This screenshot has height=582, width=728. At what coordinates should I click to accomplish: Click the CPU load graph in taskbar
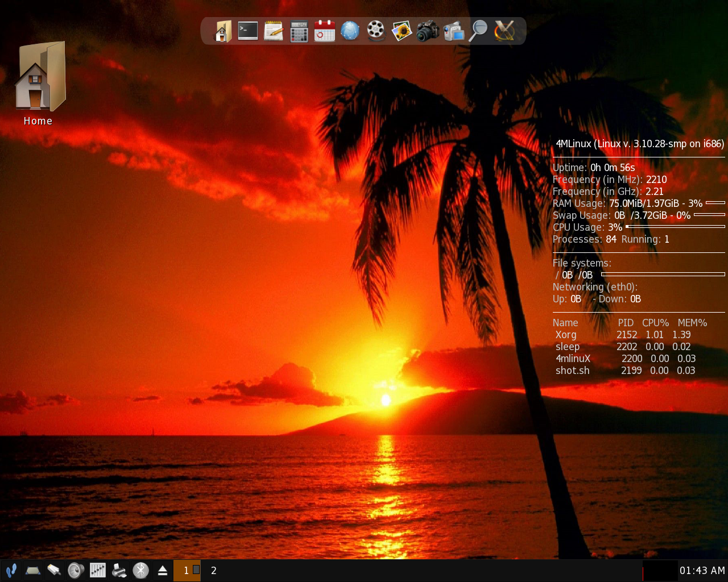coord(660,571)
